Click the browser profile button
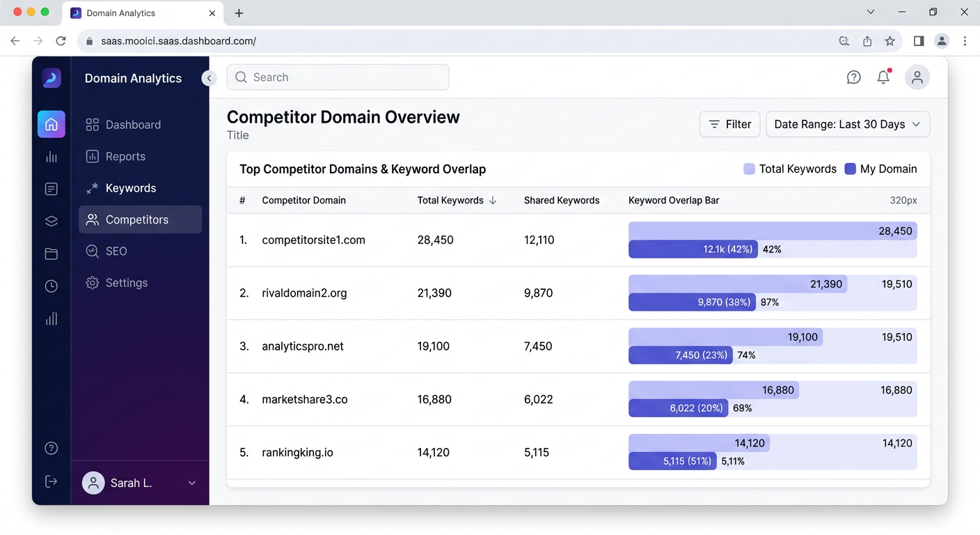This screenshot has height=535, width=980. click(x=942, y=41)
